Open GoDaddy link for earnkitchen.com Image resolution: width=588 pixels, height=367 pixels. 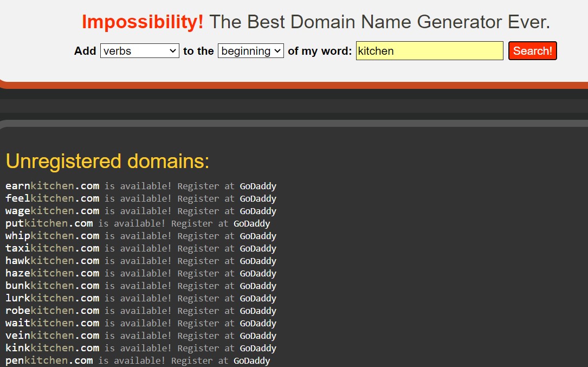[x=258, y=186]
